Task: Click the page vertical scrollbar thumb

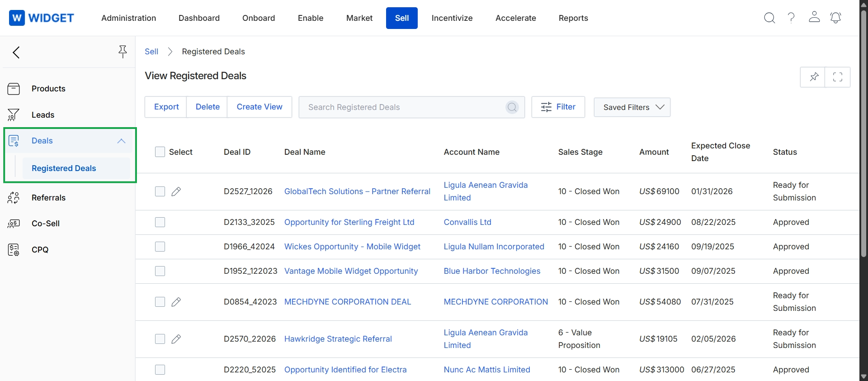Action: tap(863, 133)
